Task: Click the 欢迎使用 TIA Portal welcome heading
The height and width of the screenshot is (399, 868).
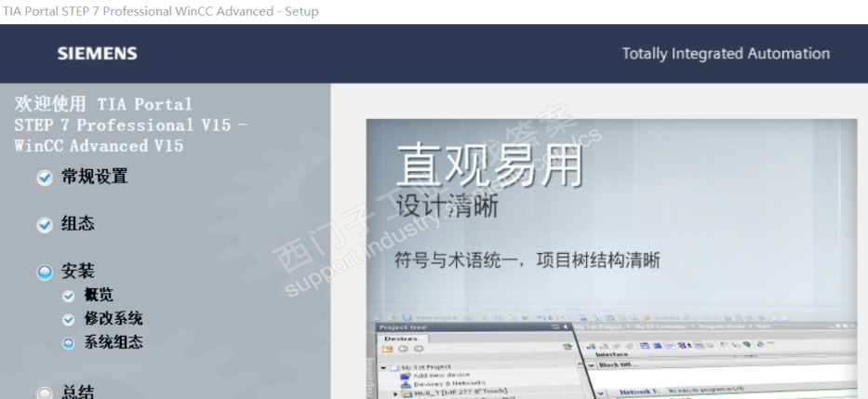Action: [130, 125]
